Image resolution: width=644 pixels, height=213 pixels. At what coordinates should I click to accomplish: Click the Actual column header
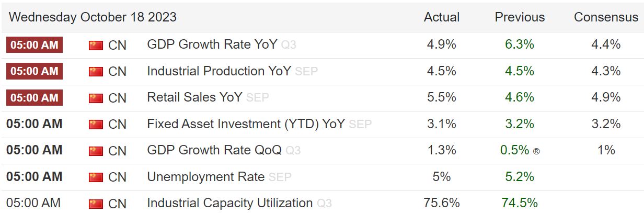[442, 17]
